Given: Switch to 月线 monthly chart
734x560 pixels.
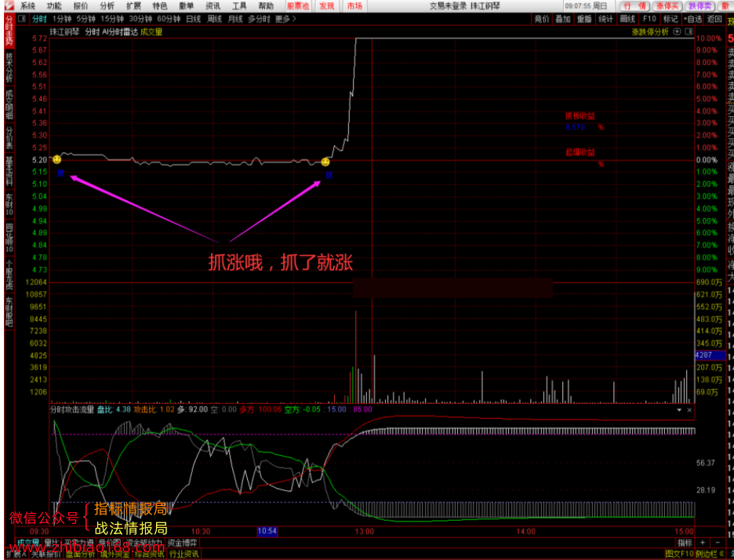Looking at the screenshot, I should 235,19.
